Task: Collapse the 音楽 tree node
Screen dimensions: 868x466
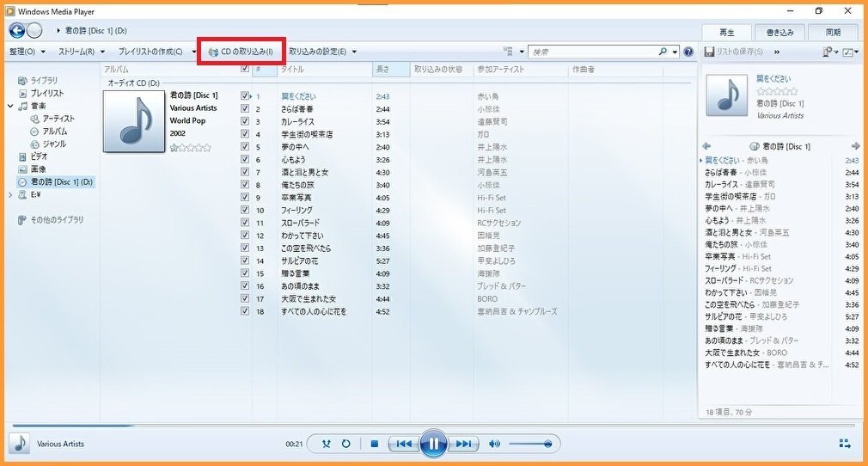Action: pos(10,106)
